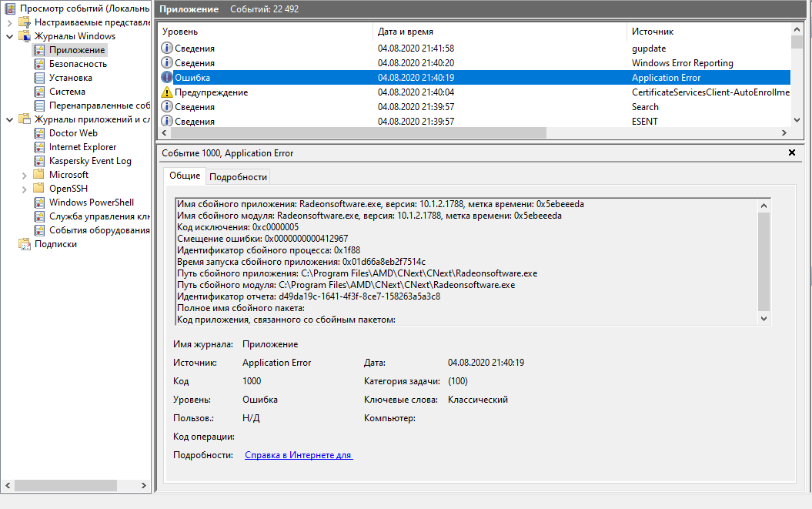This screenshot has height=509, width=812.
Task: Click the OpenSSH folder icon
Action: [x=38, y=189]
